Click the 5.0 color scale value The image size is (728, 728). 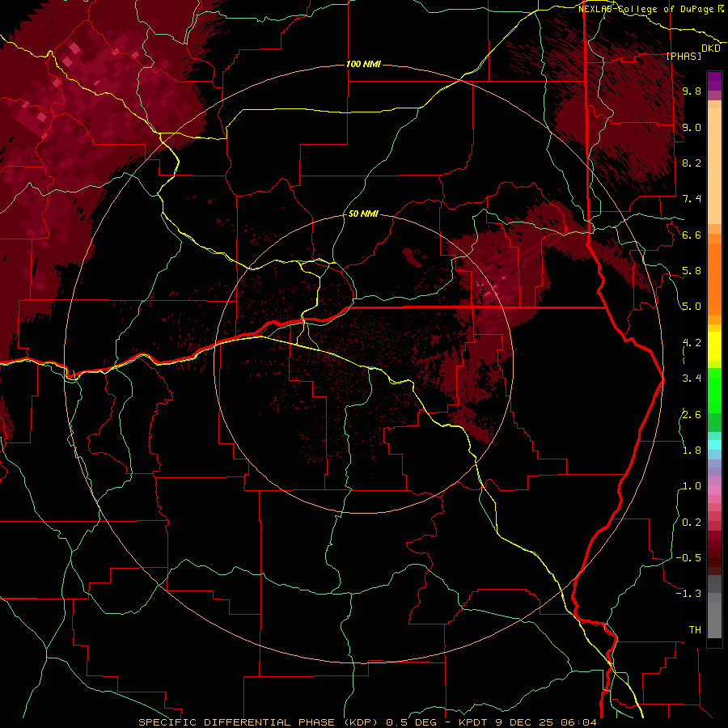(x=692, y=307)
